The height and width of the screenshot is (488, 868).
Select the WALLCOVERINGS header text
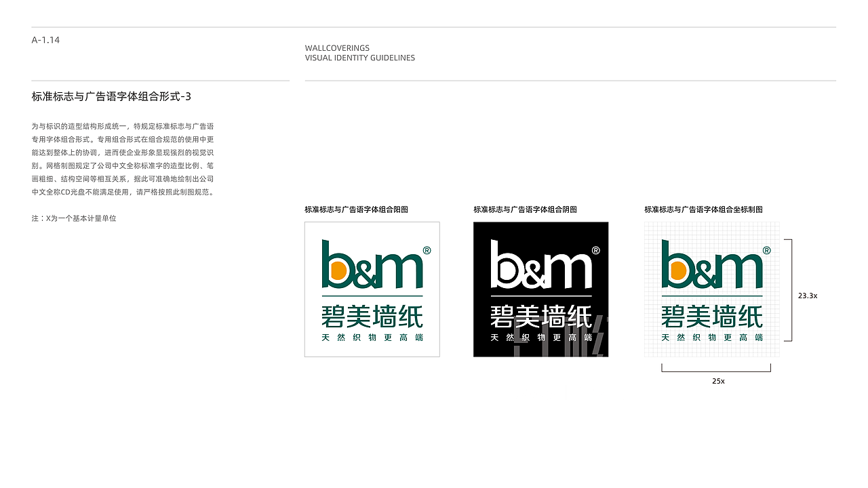click(337, 48)
